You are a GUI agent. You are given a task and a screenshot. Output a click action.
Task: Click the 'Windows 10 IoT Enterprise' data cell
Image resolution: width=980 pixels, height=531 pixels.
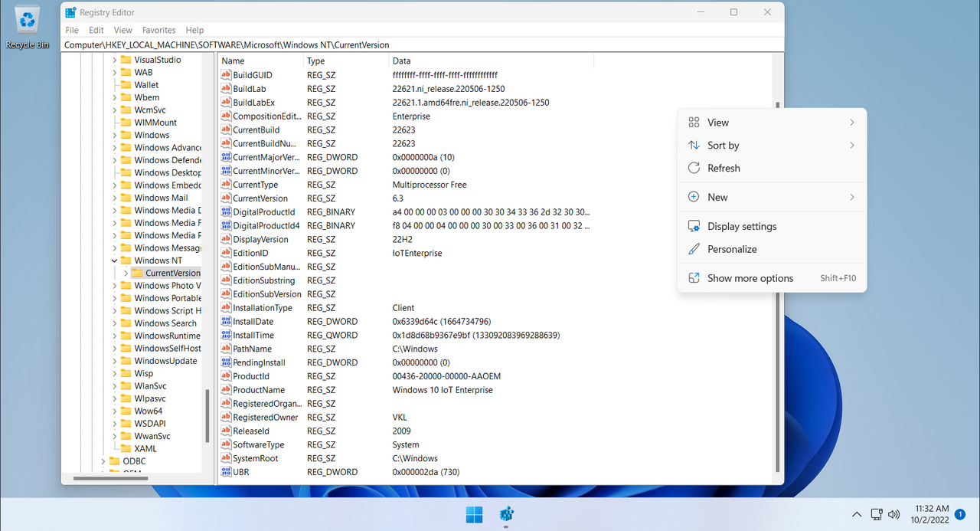[443, 390]
